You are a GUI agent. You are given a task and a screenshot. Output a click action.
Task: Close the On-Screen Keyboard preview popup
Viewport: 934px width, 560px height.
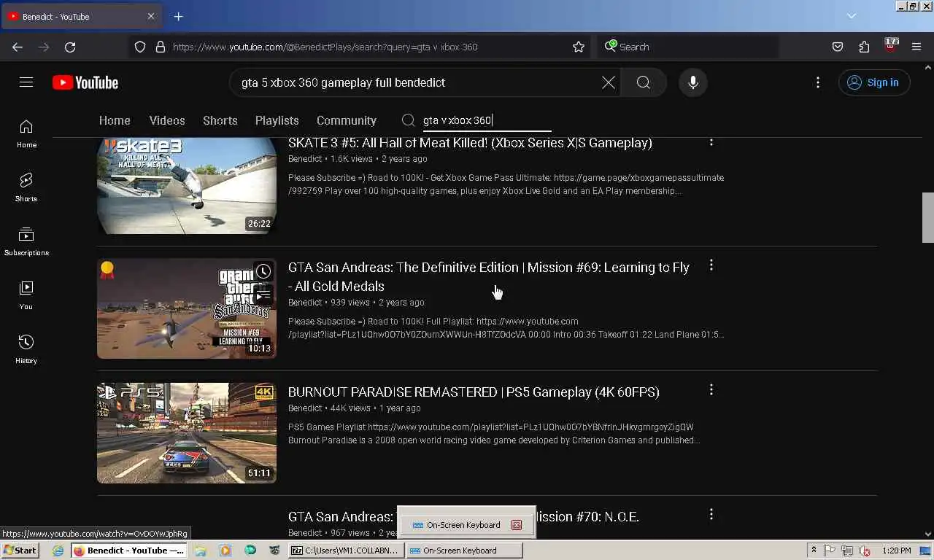point(517,525)
